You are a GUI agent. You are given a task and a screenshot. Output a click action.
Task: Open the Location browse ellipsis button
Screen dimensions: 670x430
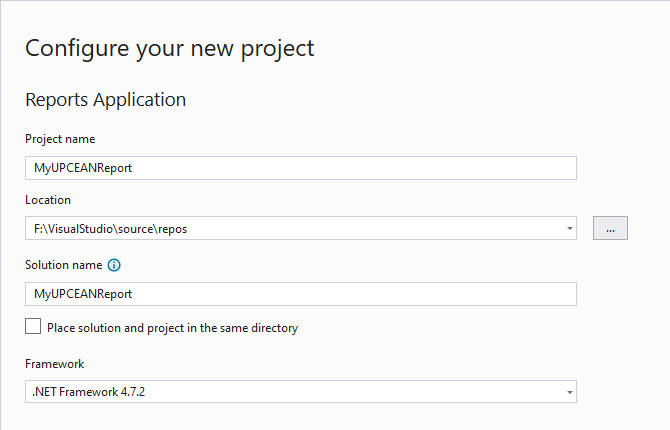coord(610,228)
